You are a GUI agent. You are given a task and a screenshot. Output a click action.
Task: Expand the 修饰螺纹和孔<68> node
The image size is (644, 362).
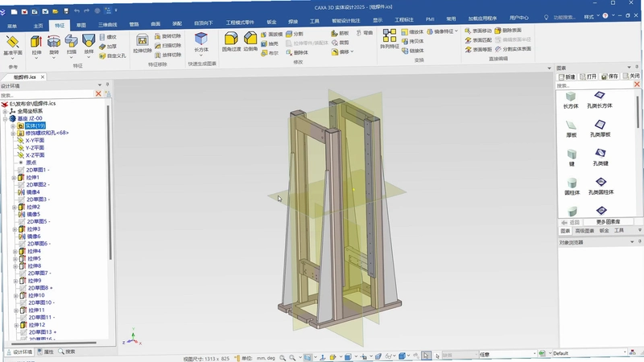(13, 134)
